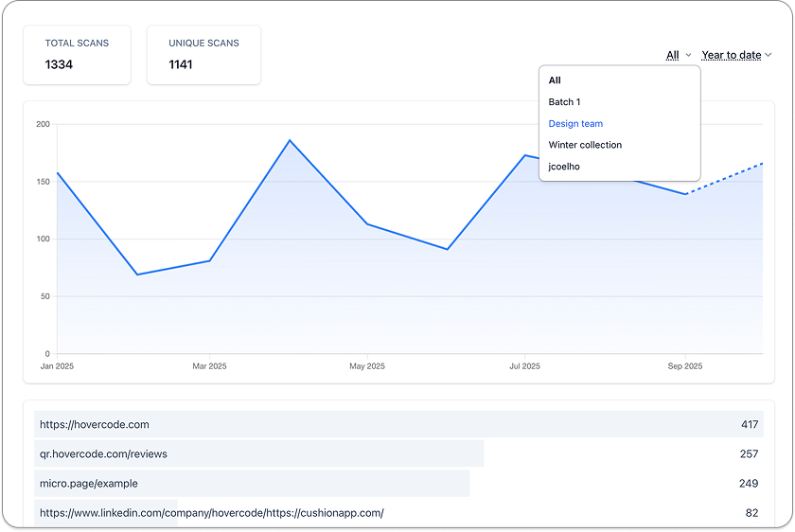Click the Jul 2025 axis label

click(524, 366)
